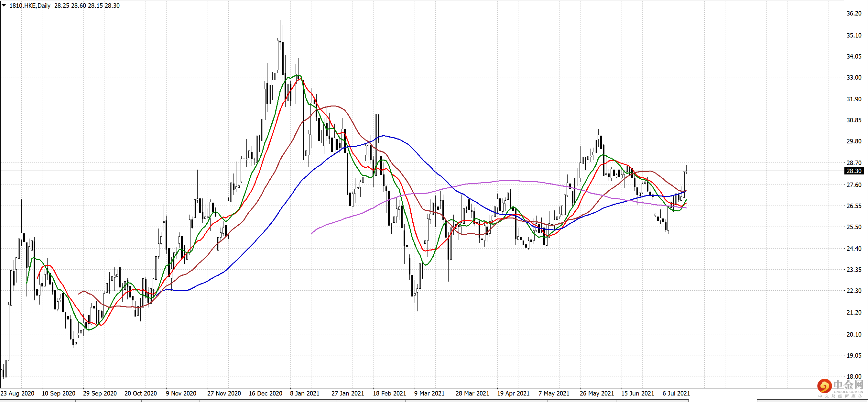Click the black 28.30 current price tag
The width and height of the screenshot is (868, 402).
click(x=854, y=171)
